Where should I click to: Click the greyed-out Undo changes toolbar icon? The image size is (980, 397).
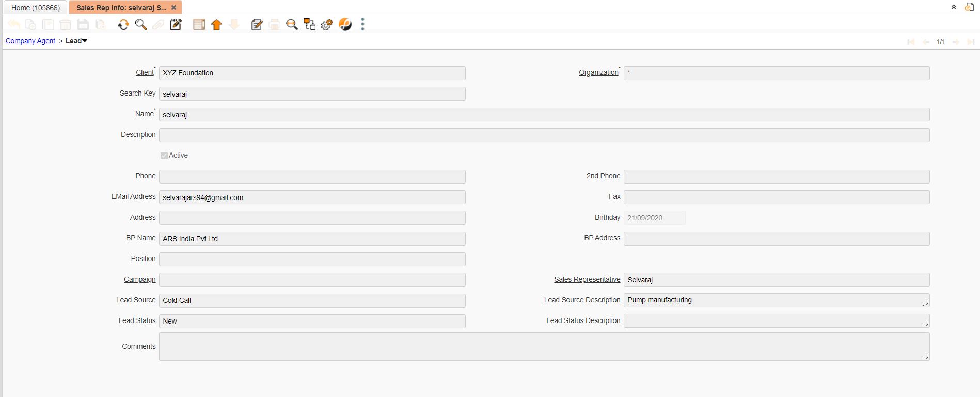(x=14, y=24)
